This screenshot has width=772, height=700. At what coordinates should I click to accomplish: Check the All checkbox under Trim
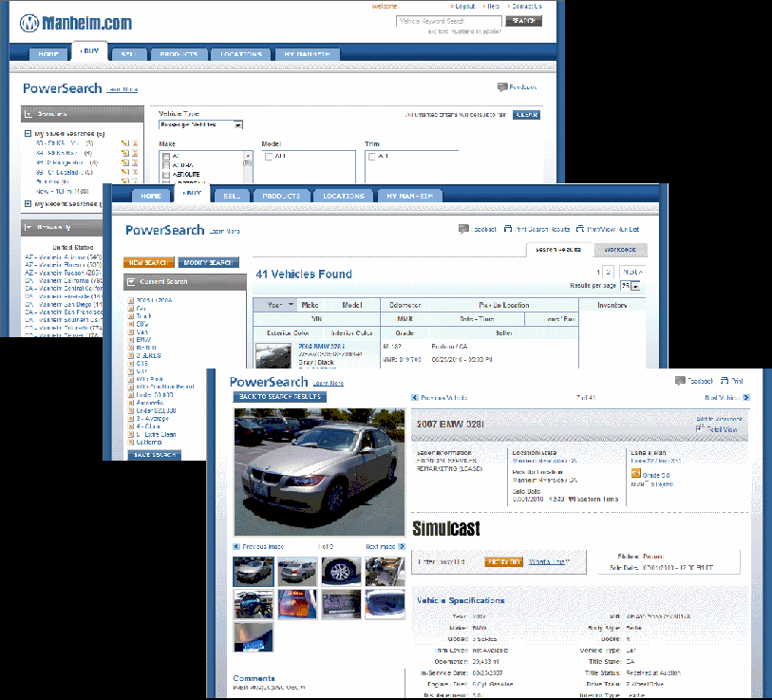click(372, 157)
